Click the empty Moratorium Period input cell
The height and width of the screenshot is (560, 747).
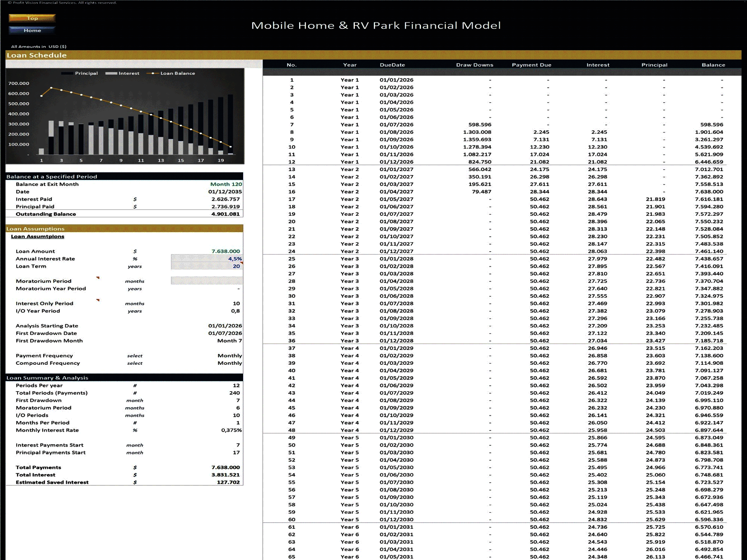coord(206,281)
